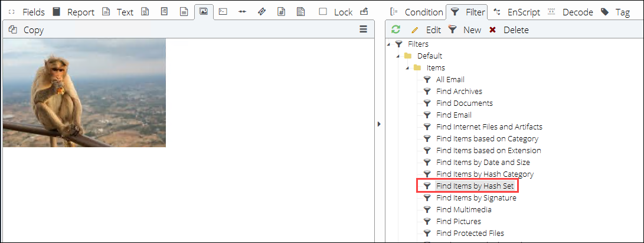Create a New filter

tap(465, 30)
